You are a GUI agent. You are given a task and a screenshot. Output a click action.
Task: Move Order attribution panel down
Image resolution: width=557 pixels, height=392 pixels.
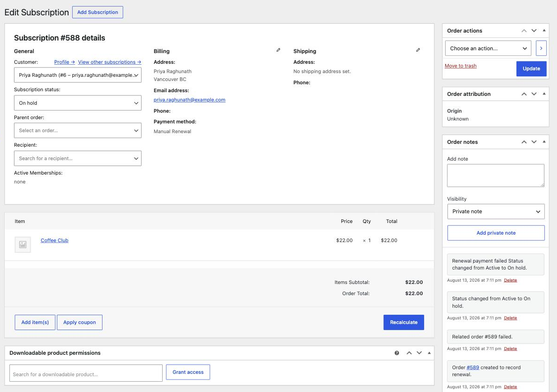[x=534, y=94]
